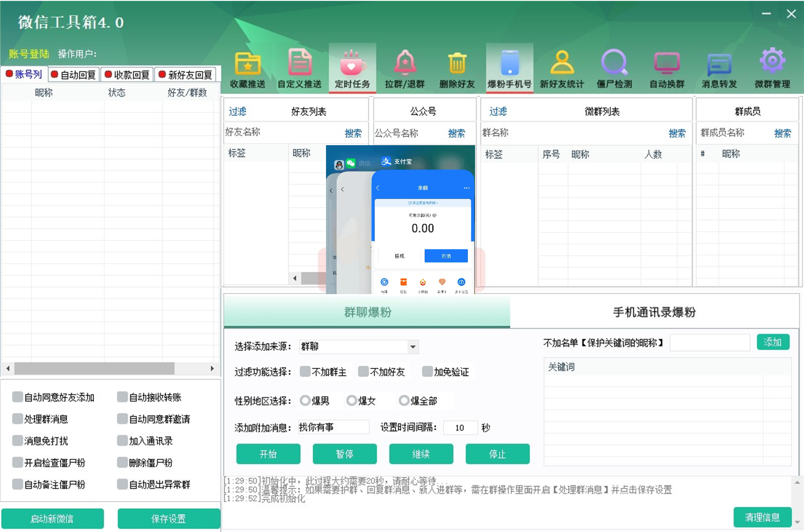Screen dimensions: 804x532
Task: Click the three-dots menu in Alipay screen
Action: 467,187
